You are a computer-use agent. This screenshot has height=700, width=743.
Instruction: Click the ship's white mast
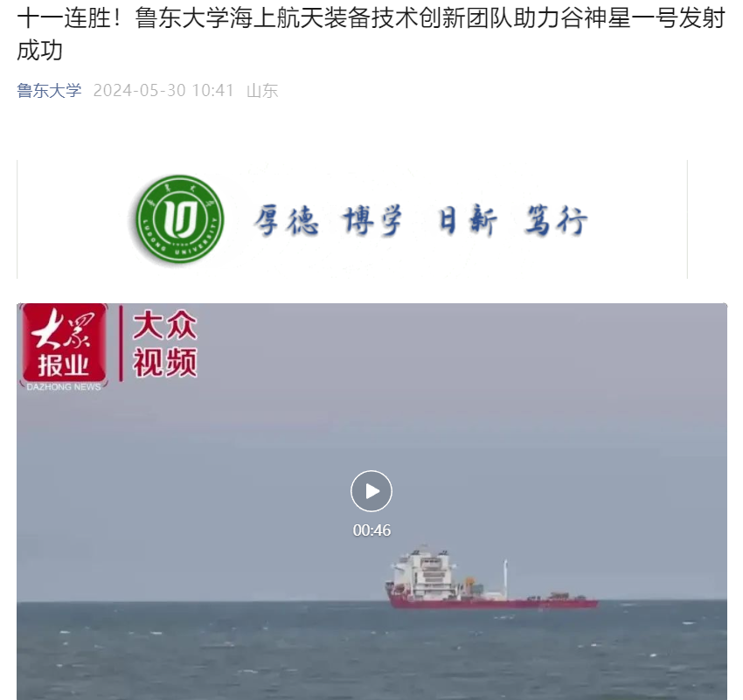click(x=505, y=574)
